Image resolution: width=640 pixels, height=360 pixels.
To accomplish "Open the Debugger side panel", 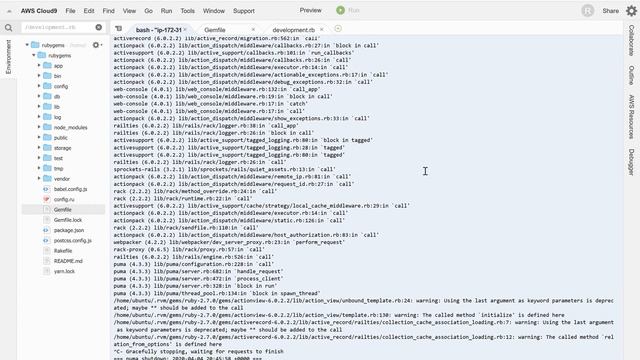I will point(631,162).
